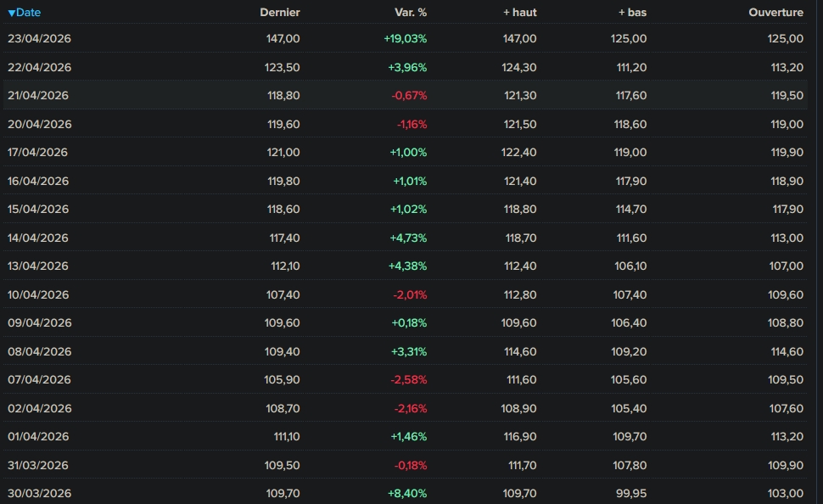The width and height of the screenshot is (823, 504).
Task: Click the + haut column header
Action: tap(519, 13)
